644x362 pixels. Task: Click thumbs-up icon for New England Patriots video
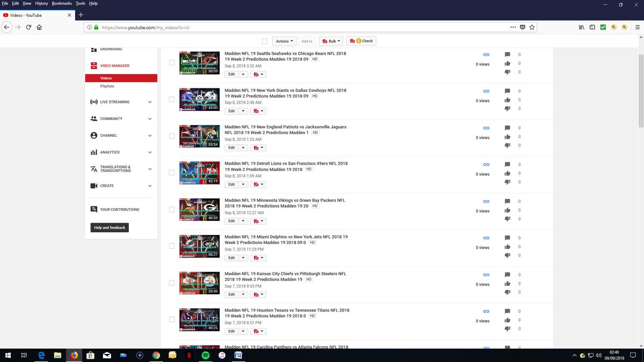(508, 137)
